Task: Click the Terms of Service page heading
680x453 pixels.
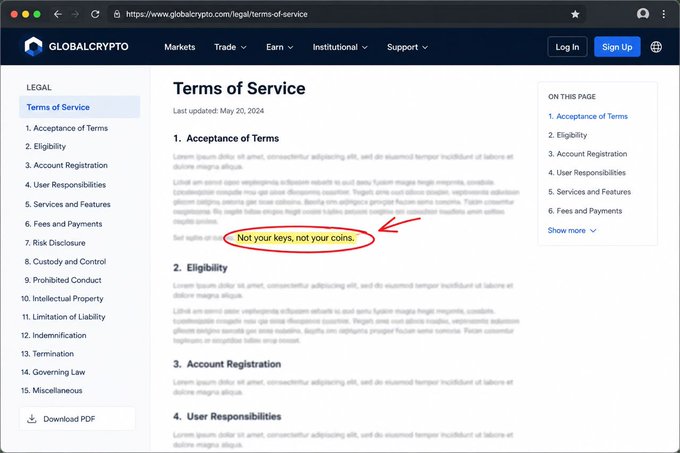Action: [x=239, y=88]
